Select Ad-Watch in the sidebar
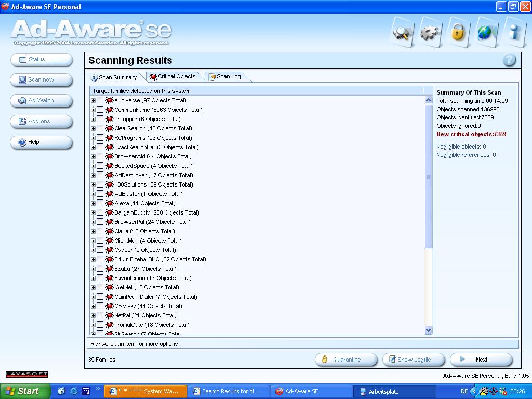Image resolution: width=532 pixels, height=399 pixels. click(42, 100)
